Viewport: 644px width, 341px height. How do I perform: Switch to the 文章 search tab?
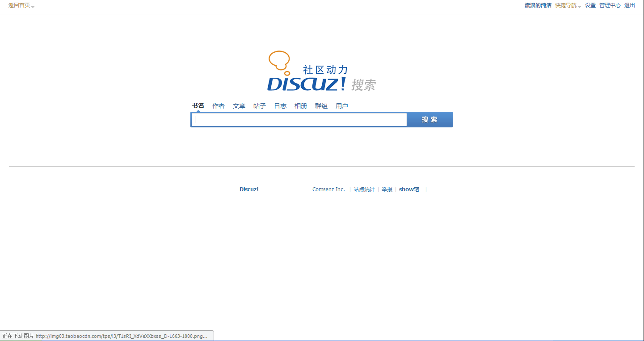pyautogui.click(x=239, y=106)
